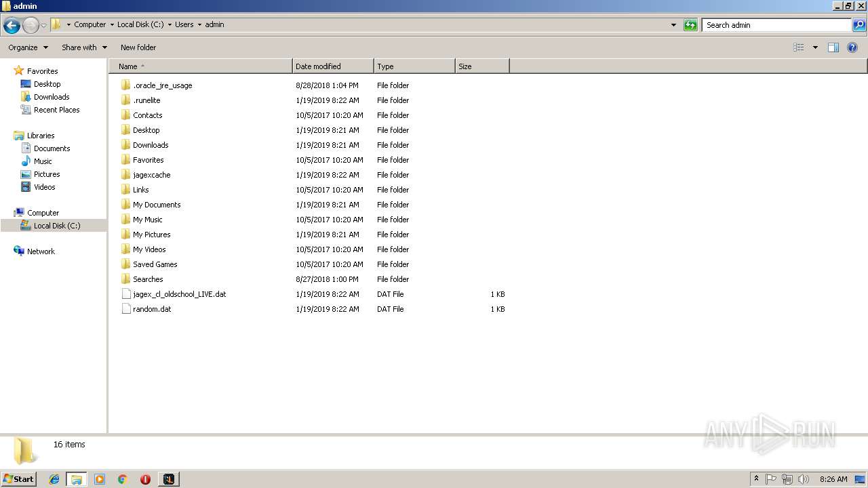Sort by Name column header

pyautogui.click(x=201, y=66)
